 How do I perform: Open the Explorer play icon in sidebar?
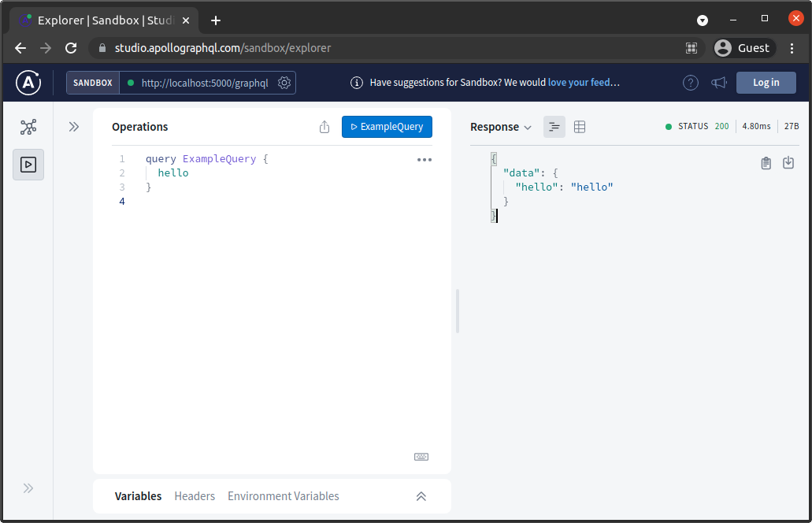point(28,165)
